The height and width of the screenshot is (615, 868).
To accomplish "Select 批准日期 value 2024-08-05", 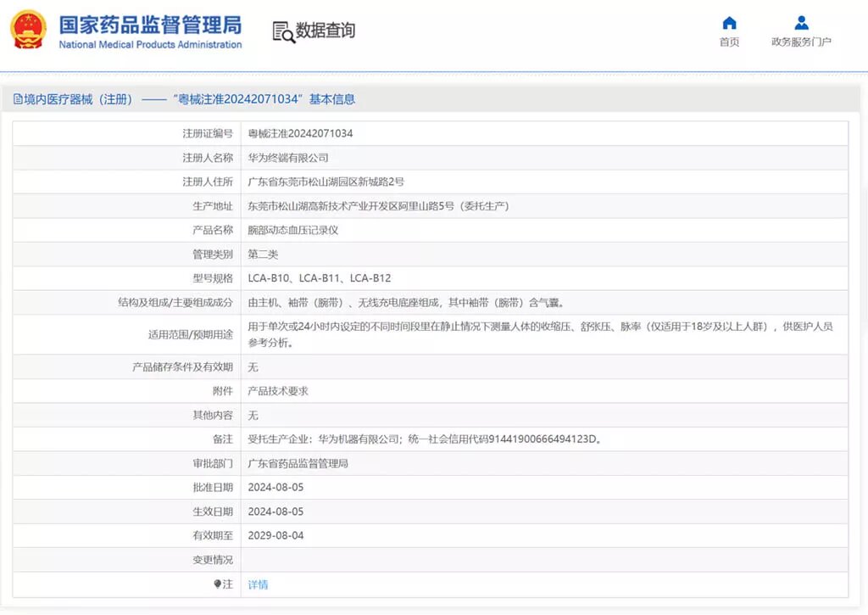I will (275, 488).
